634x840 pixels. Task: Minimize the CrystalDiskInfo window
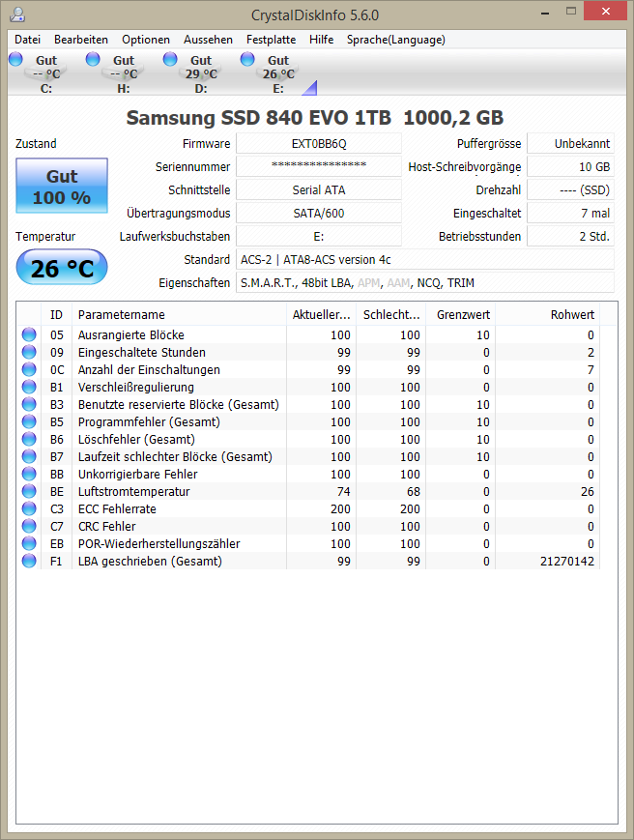click(545, 12)
